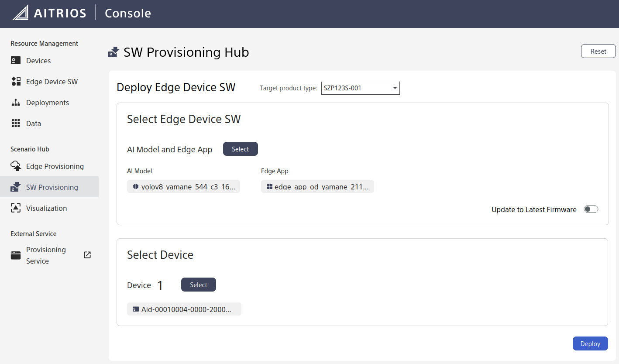This screenshot has height=364, width=619.
Task: Click the 'Update to Latest Firmware' label
Action: (534, 209)
